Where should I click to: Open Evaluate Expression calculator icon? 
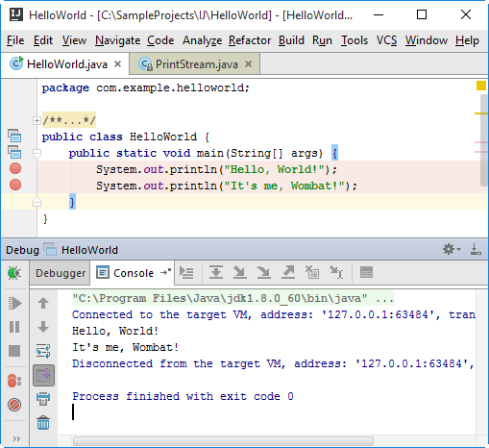pyautogui.click(x=366, y=273)
